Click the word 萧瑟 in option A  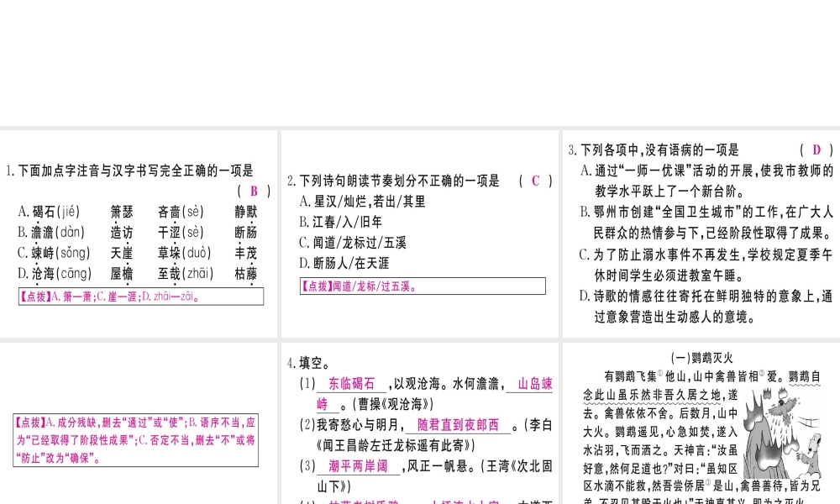122,212
